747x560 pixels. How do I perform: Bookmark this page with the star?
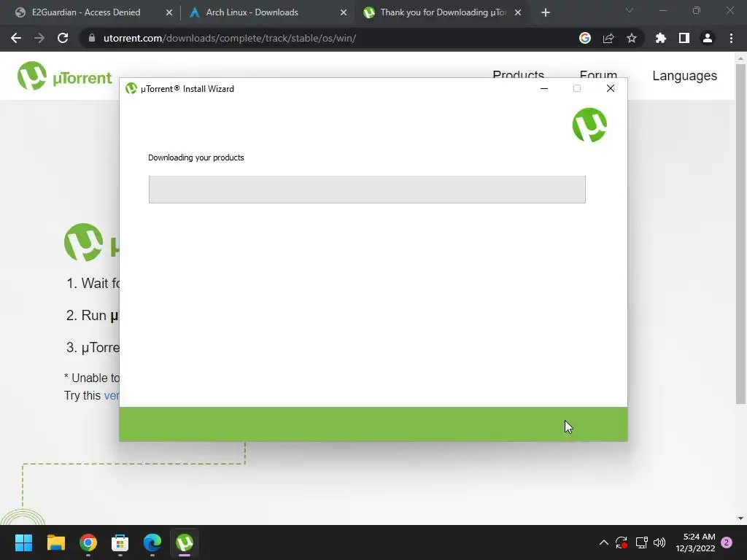coord(632,38)
